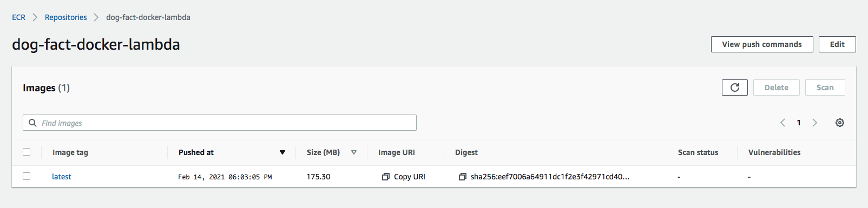Open ECR breadcrumb link
The width and height of the screenshot is (868, 208).
point(18,17)
